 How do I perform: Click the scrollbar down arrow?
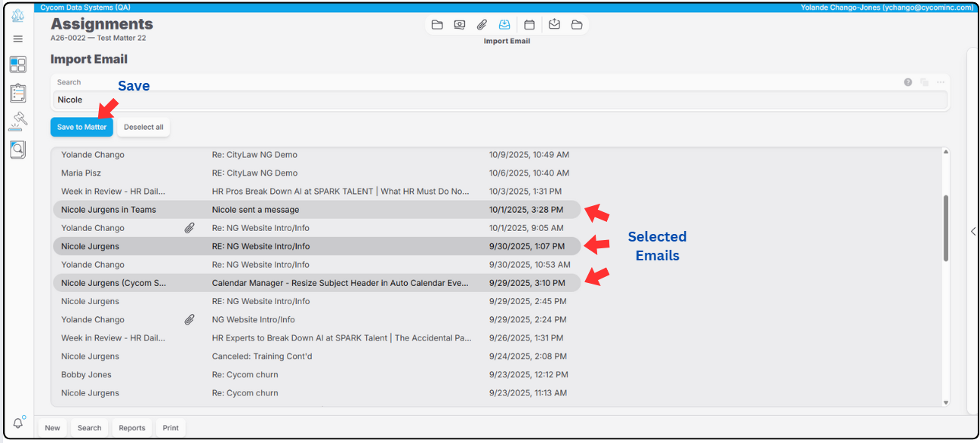(x=946, y=402)
